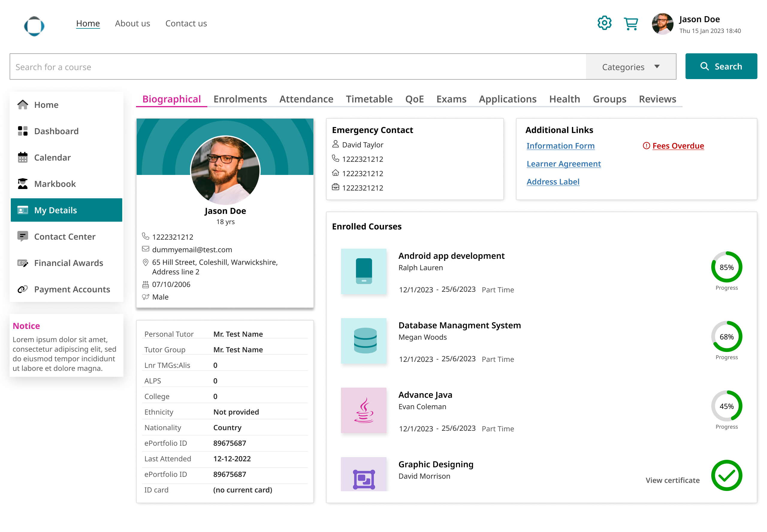Open the shopping cart icon
Viewport: 767px width, 532px height.
coord(631,24)
